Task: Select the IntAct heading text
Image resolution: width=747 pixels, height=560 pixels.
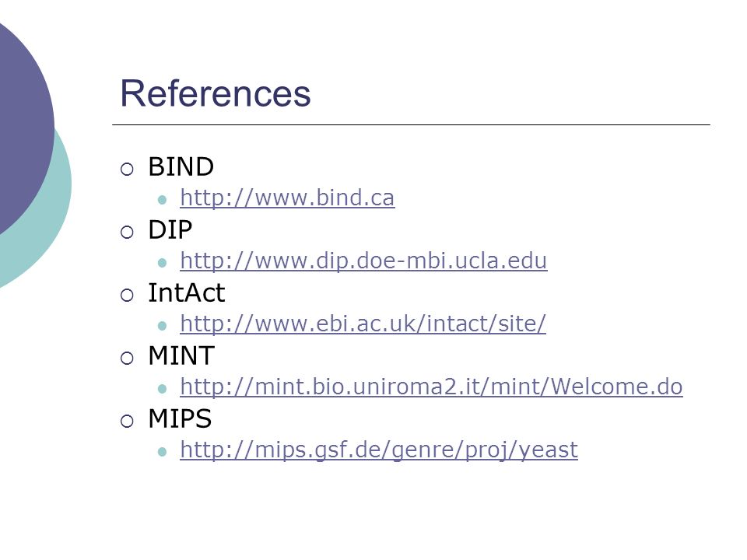Action: pos(186,292)
